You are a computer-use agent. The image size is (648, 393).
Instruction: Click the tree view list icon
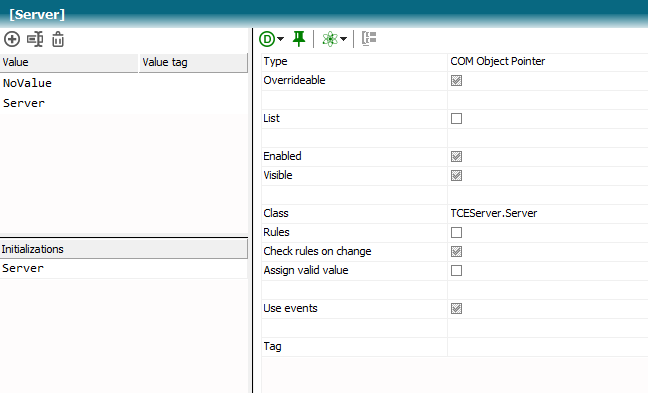pos(369,38)
